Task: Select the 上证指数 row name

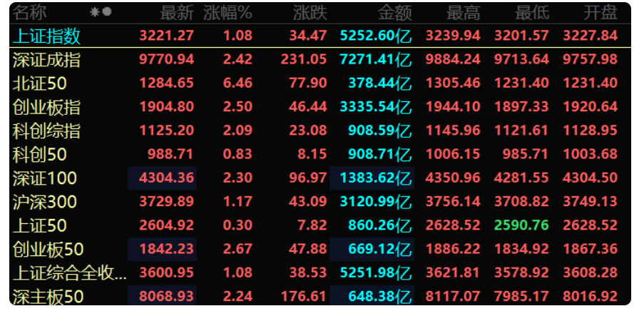Action: [x=46, y=36]
